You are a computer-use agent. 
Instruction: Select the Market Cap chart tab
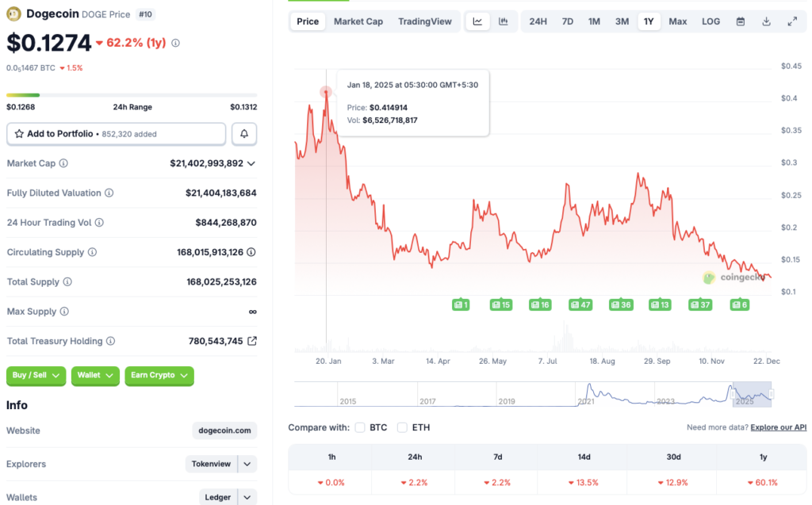coord(358,21)
